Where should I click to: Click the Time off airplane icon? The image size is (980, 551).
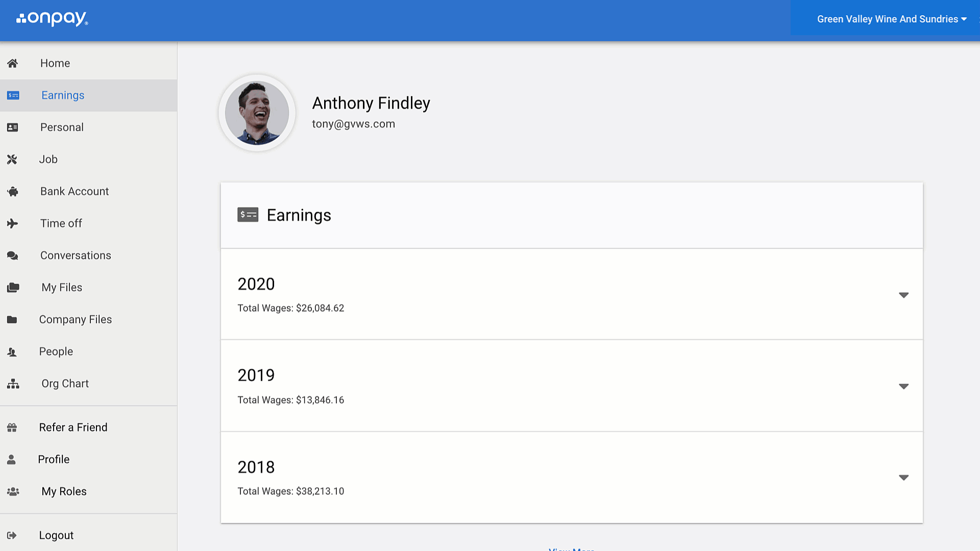pos(13,223)
